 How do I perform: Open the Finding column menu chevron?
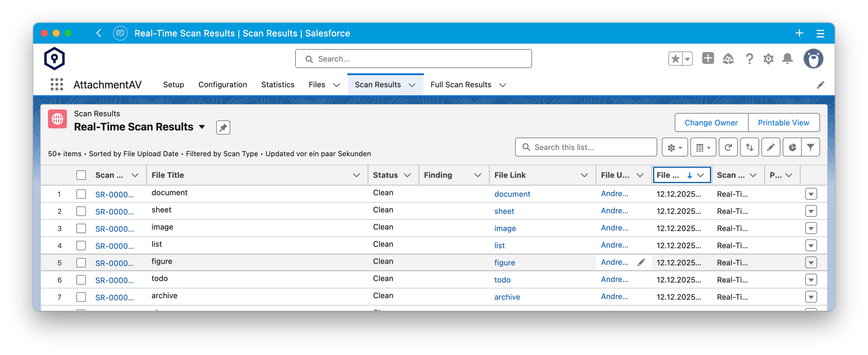(477, 175)
